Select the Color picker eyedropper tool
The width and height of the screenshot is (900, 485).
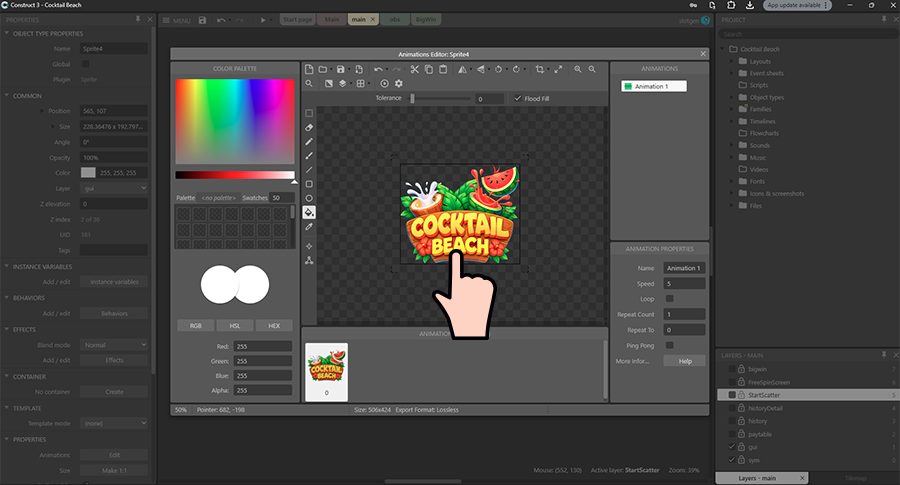pyautogui.click(x=309, y=227)
